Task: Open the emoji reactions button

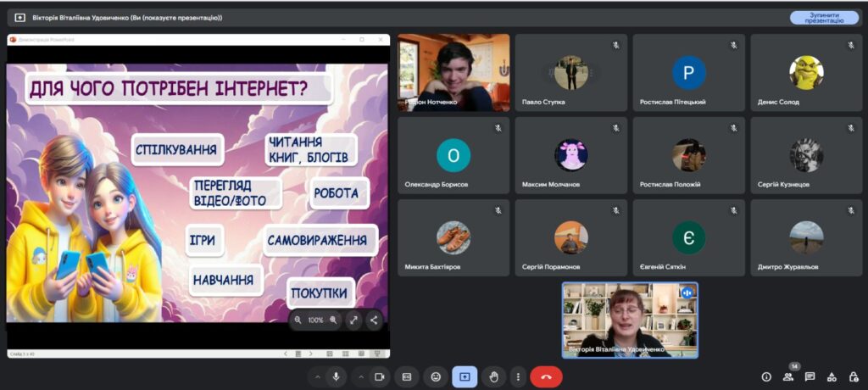Action: (436, 376)
